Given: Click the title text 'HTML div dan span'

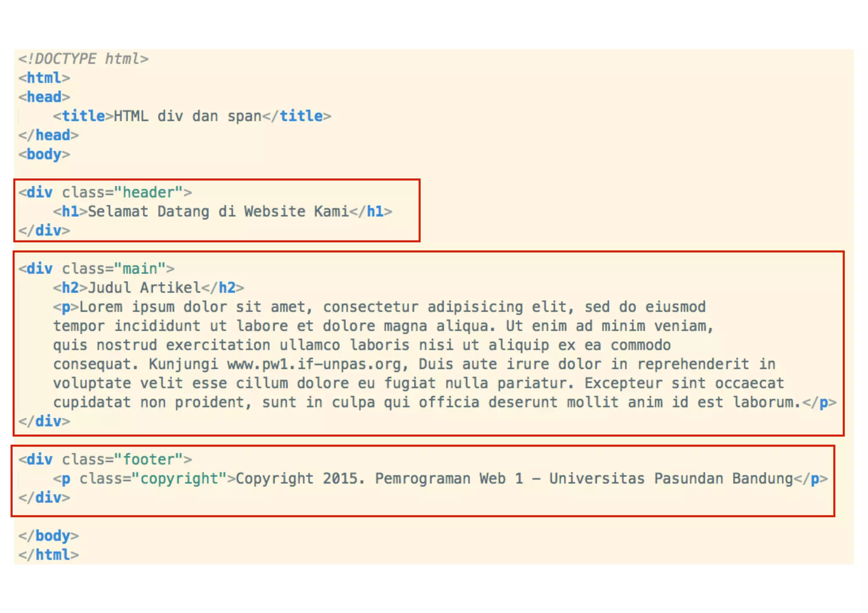Looking at the screenshot, I should coord(187,116).
